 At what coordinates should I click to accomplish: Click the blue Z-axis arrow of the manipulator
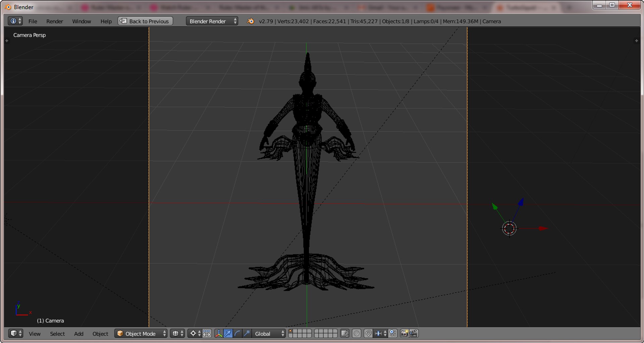pyautogui.click(x=521, y=202)
